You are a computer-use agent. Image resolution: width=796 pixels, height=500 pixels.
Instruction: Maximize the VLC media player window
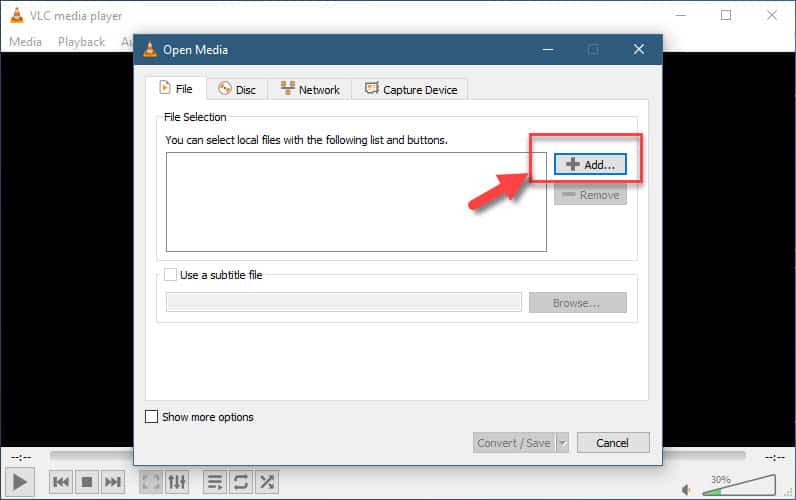pos(726,15)
